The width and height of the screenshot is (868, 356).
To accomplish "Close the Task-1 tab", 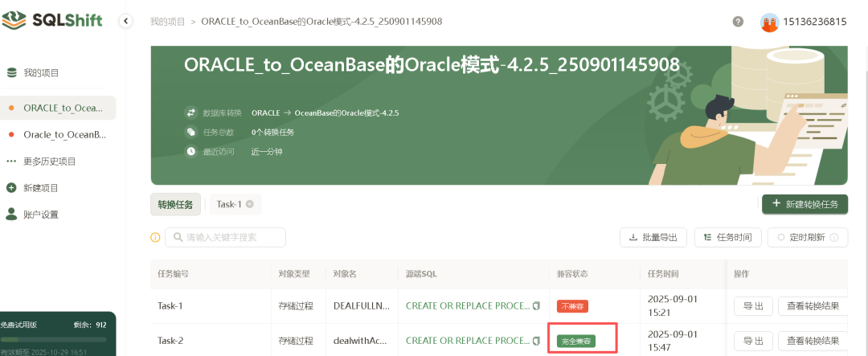I will 250,204.
